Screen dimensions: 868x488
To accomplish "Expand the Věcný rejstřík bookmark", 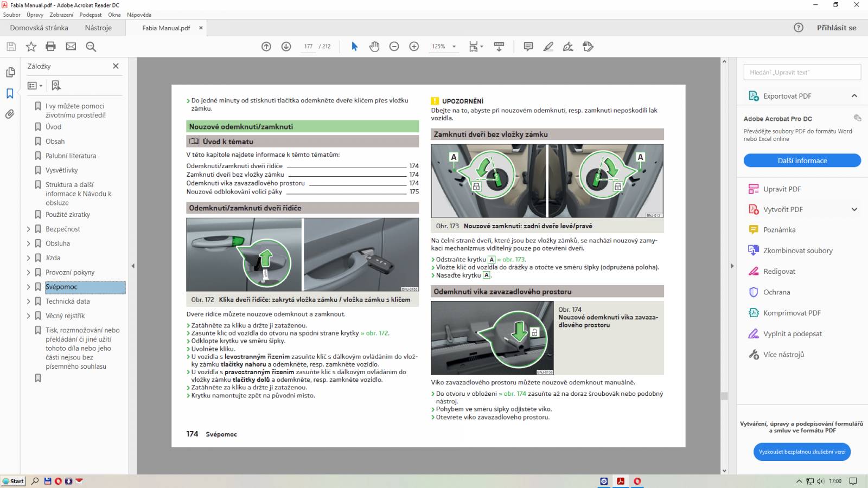I will [x=29, y=316].
